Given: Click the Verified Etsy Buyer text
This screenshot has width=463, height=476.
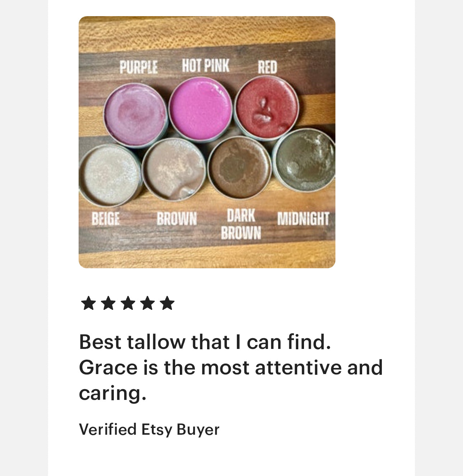Looking at the screenshot, I should coord(149,429).
